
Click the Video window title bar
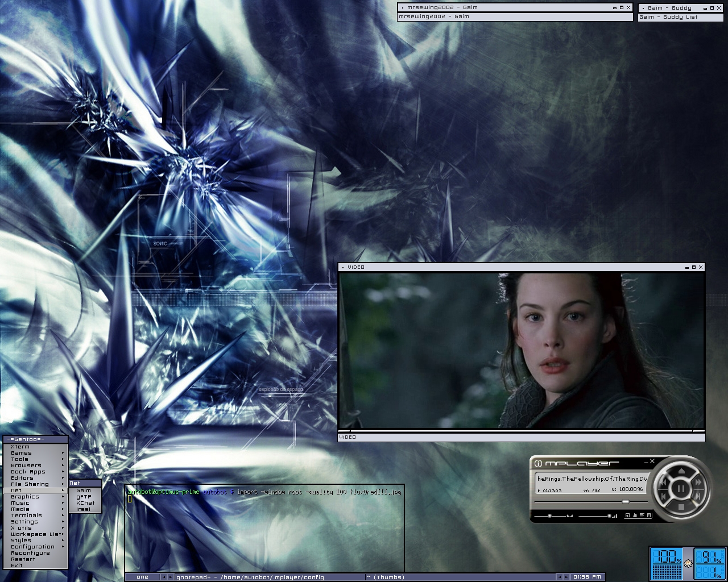tap(522, 267)
